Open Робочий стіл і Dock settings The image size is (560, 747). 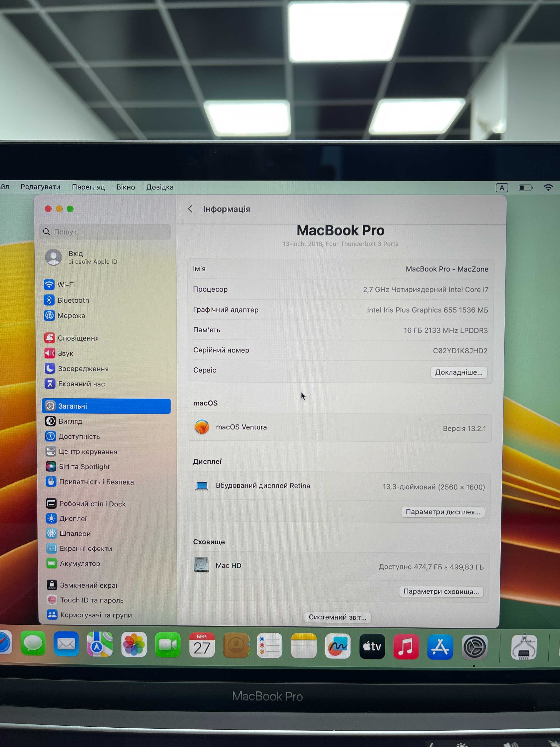pos(86,504)
